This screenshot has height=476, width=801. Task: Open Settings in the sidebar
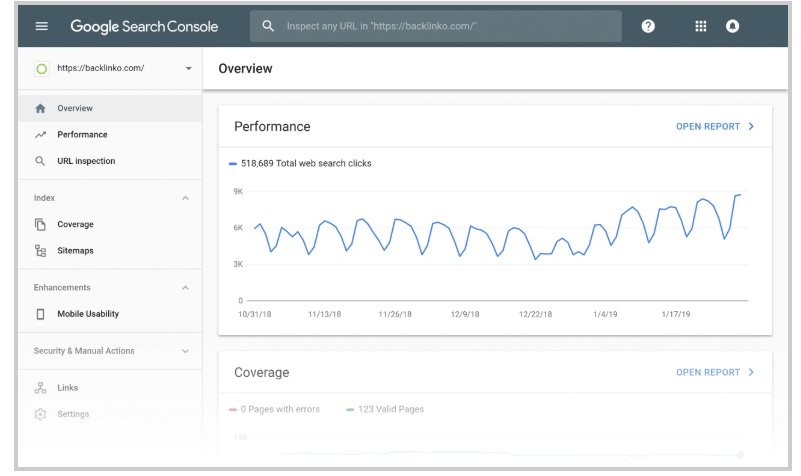pos(110,414)
